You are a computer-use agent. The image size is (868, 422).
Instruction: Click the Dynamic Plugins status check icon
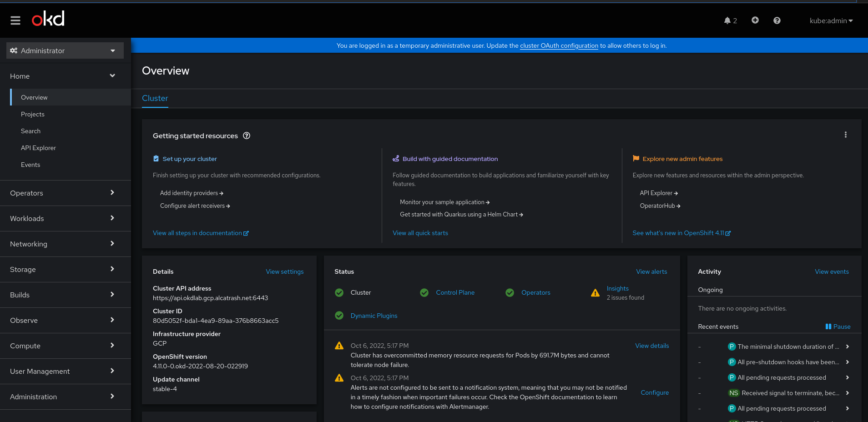[339, 316]
